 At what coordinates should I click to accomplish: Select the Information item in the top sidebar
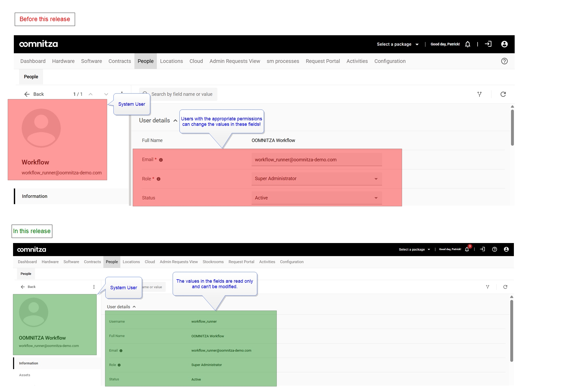(x=71, y=196)
